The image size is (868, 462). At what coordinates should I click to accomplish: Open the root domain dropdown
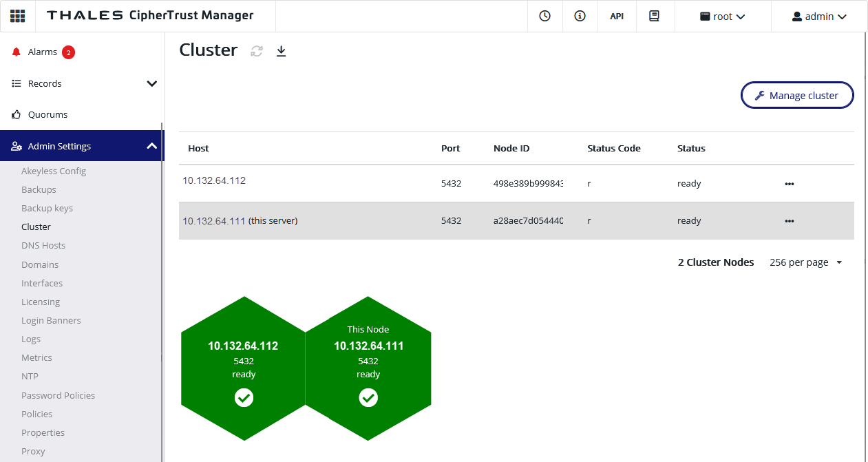[x=723, y=17]
